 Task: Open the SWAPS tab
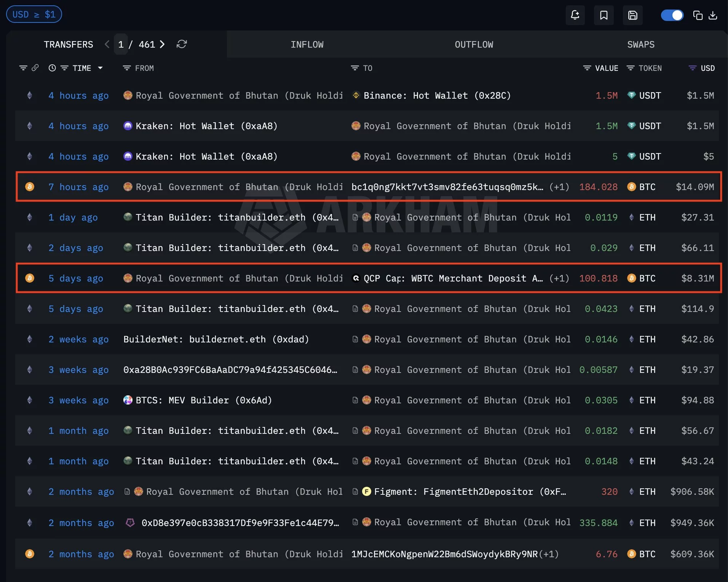(x=640, y=44)
